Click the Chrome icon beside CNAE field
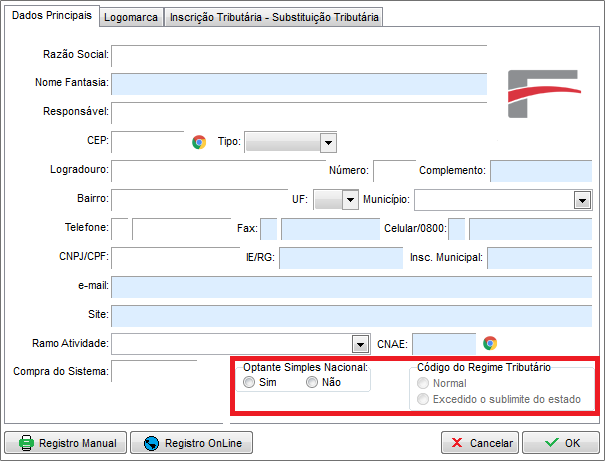The height and width of the screenshot is (461, 605). (x=490, y=343)
